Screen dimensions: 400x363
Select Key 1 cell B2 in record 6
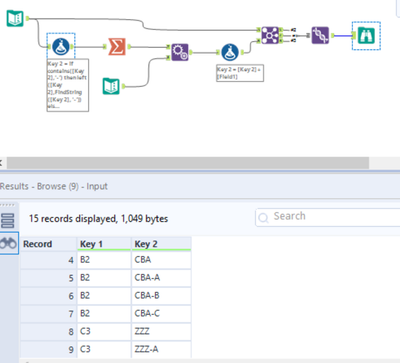(104, 296)
